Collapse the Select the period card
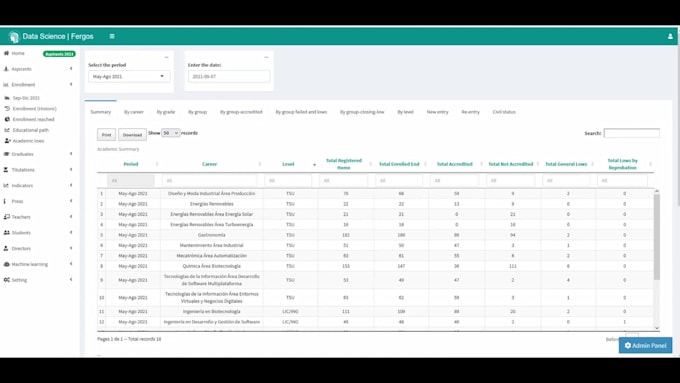680x383 pixels. point(166,57)
